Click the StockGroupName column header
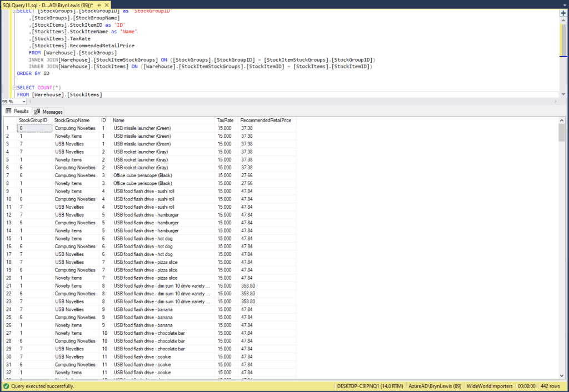 72,120
